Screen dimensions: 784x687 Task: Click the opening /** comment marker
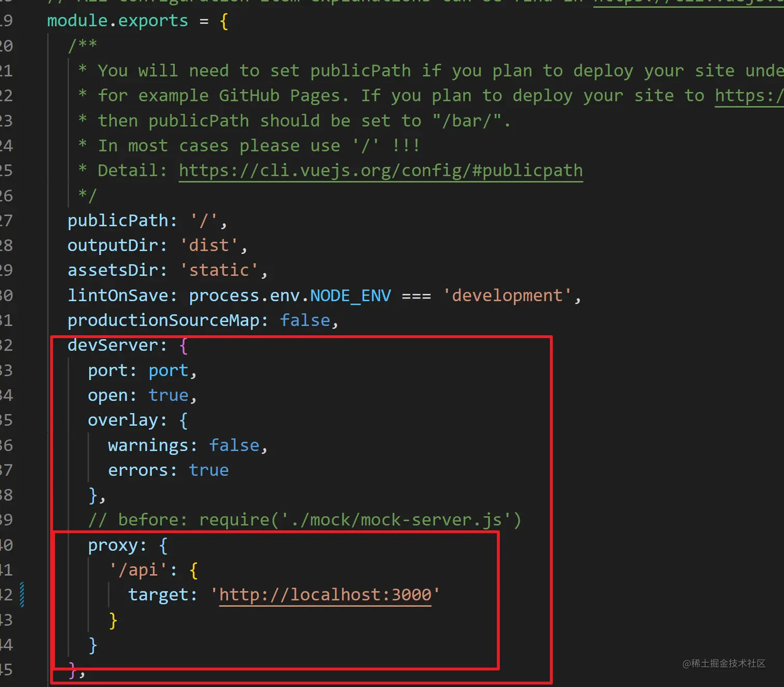click(x=82, y=46)
